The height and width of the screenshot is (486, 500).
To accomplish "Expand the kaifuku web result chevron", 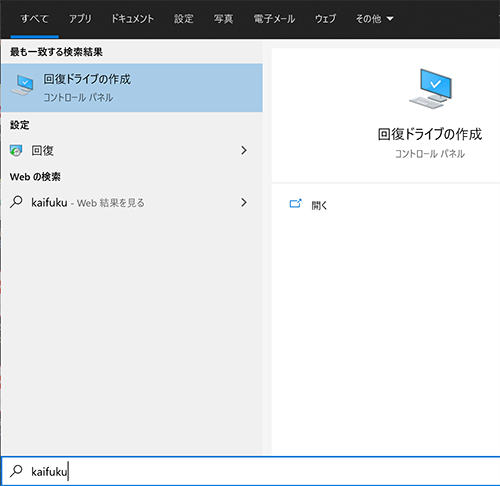I will 244,202.
